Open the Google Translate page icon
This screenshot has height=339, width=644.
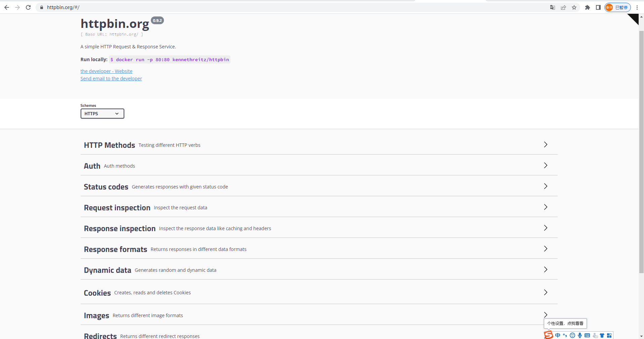tap(553, 7)
